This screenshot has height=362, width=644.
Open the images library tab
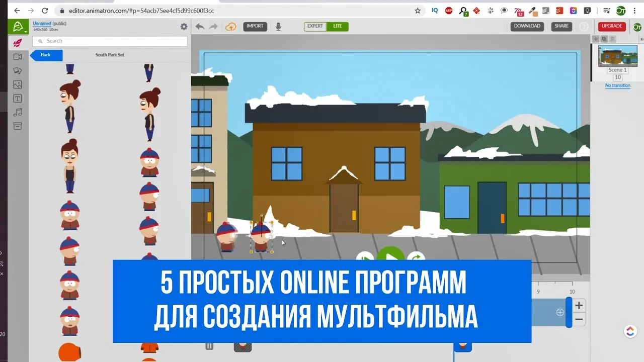[x=18, y=84]
